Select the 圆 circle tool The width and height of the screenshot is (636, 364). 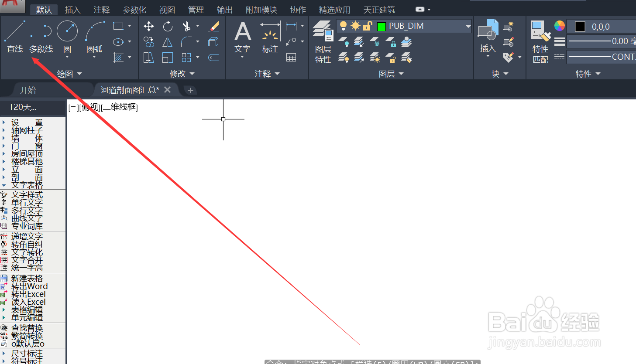pos(67,37)
